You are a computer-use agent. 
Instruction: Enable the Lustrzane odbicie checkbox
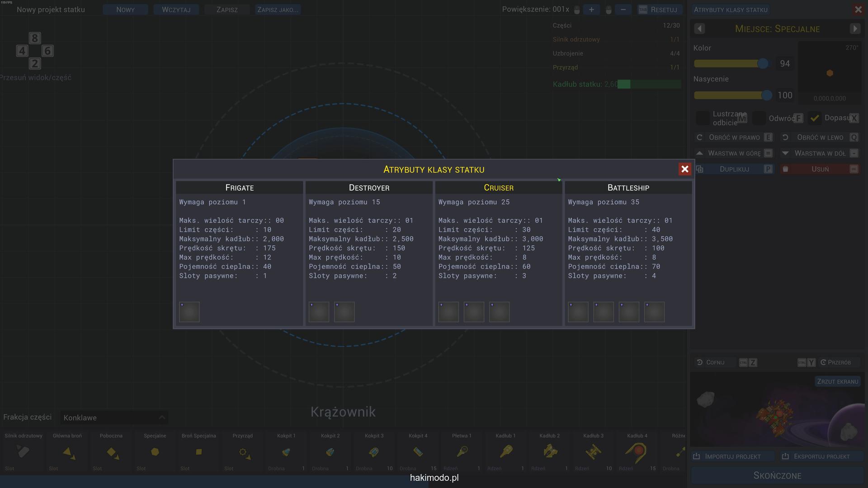pyautogui.click(x=703, y=118)
